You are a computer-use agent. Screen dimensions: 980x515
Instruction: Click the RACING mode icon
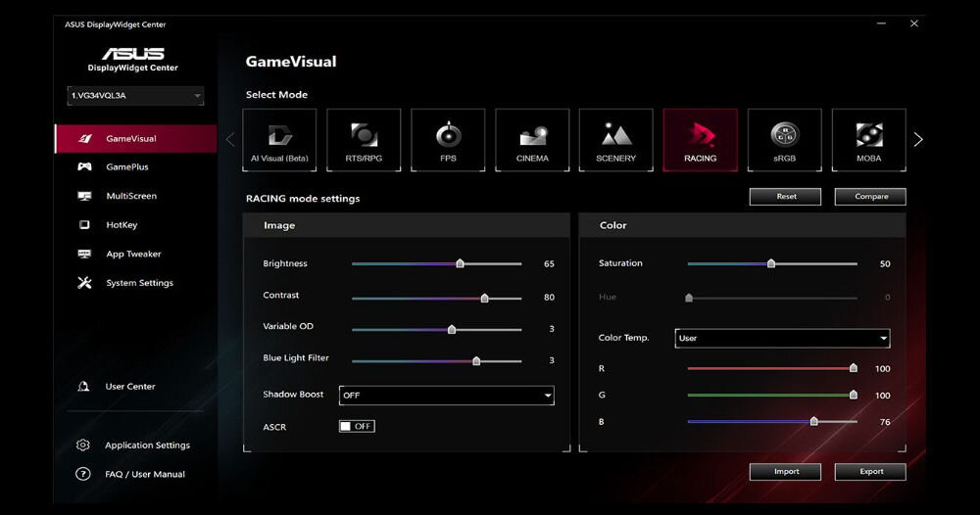click(x=700, y=140)
